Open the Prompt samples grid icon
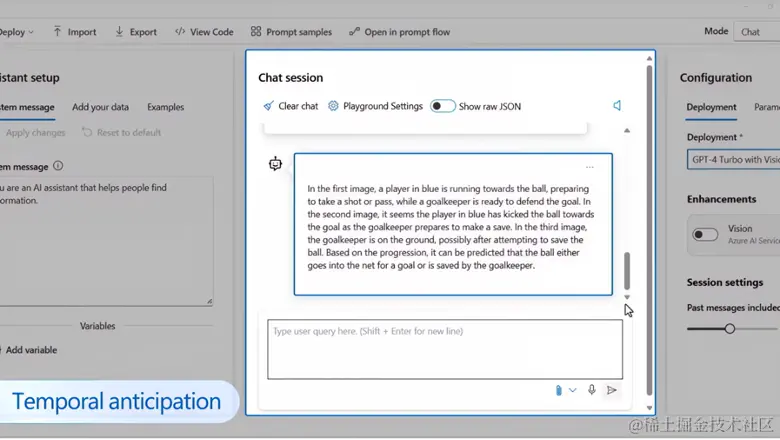This screenshot has height=440, width=780. click(x=256, y=32)
